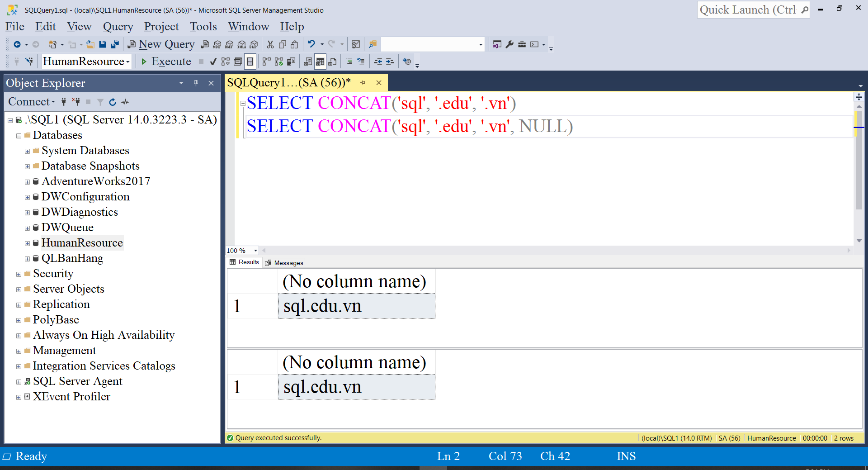
Task: Toggle SQLCMD Mode in the query toolbar
Action: (x=406, y=62)
